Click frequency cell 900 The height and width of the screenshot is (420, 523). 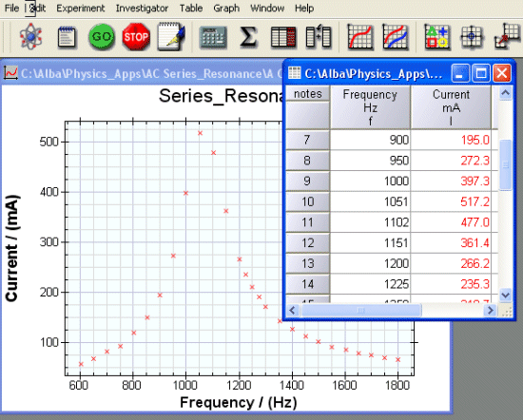pos(370,140)
